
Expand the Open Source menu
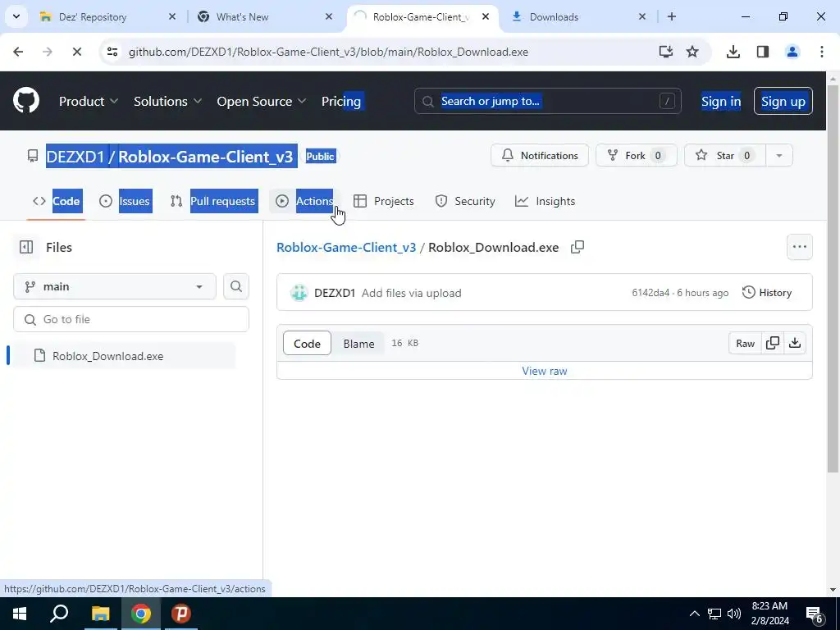coord(262,101)
